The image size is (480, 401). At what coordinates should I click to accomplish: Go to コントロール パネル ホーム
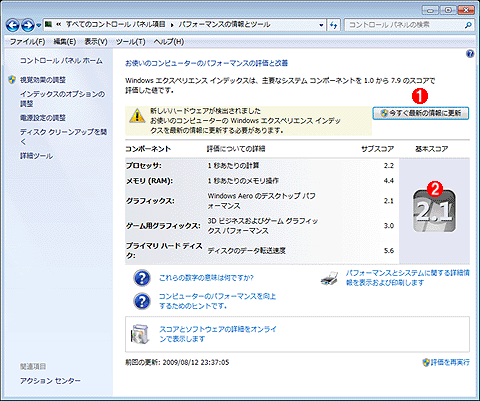pyautogui.click(x=61, y=61)
